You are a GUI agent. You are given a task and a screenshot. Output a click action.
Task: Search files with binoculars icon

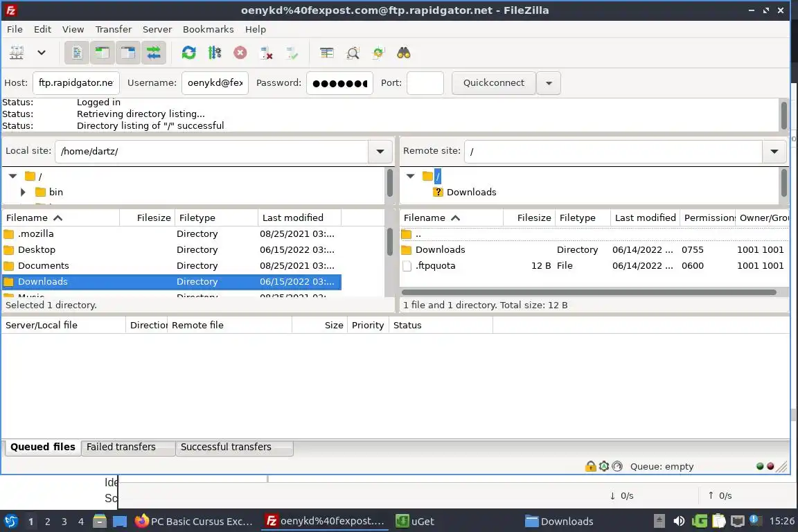tap(404, 53)
